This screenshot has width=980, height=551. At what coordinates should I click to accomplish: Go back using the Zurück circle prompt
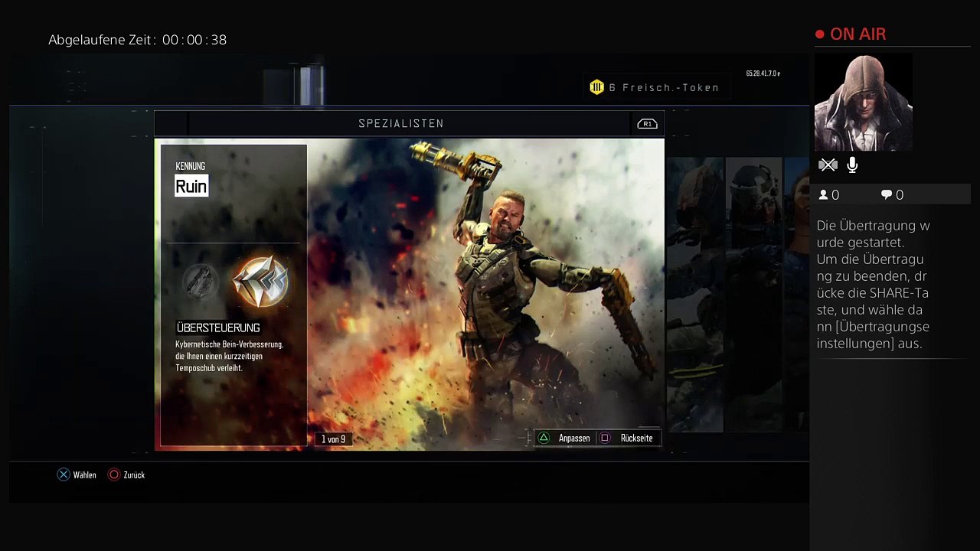[126, 475]
